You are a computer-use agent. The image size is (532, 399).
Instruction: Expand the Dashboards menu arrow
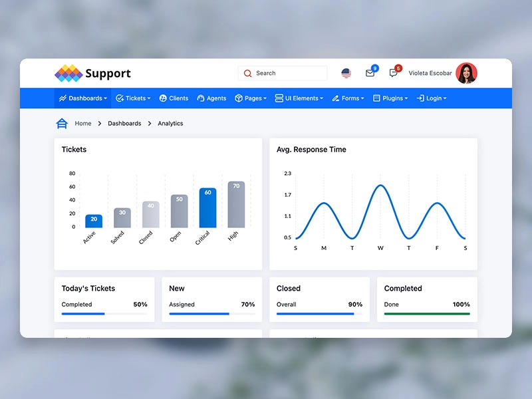(106, 98)
